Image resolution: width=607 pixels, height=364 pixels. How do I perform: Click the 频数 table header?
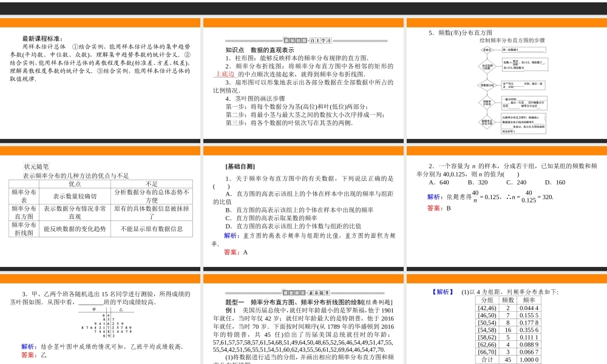click(508, 300)
